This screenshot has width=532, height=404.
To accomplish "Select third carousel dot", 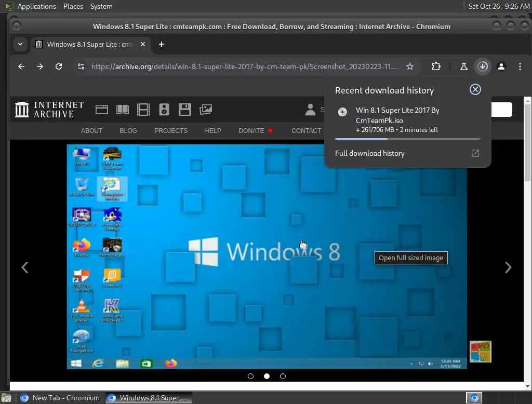I will click(x=283, y=376).
